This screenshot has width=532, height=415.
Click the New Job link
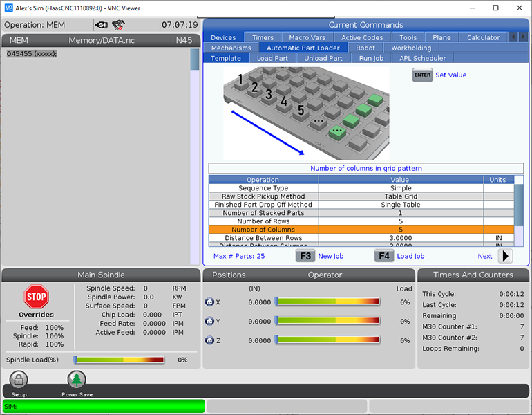pos(330,256)
